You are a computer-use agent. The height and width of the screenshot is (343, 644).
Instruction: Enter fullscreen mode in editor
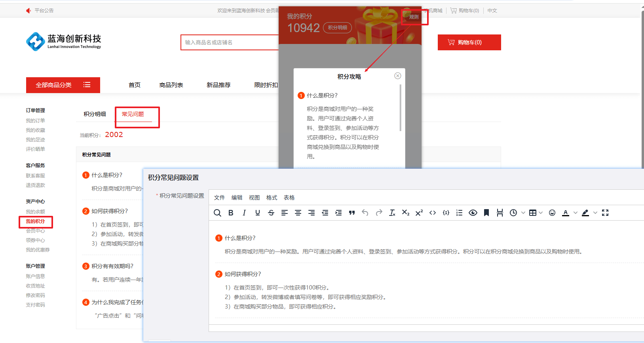coord(605,213)
